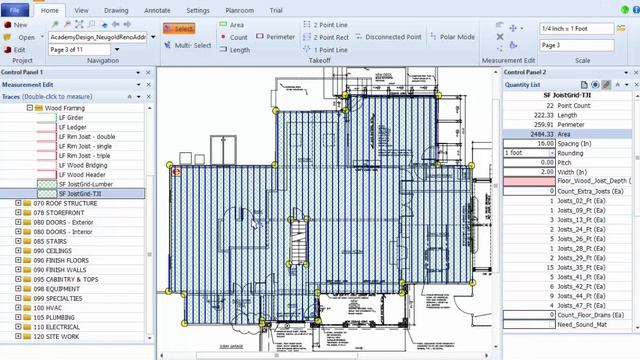Click the 1/4 Inch = 1 Foot scale field

pyautogui.click(x=577, y=29)
